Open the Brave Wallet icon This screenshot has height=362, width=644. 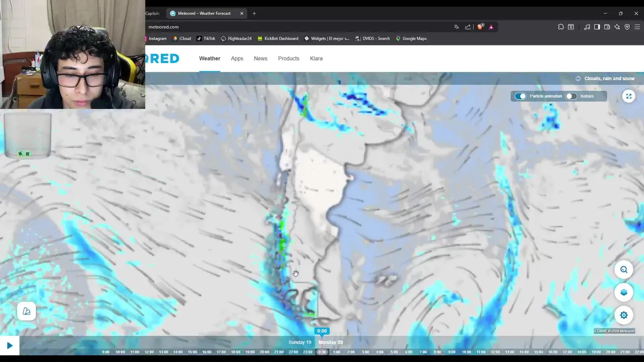point(607,27)
